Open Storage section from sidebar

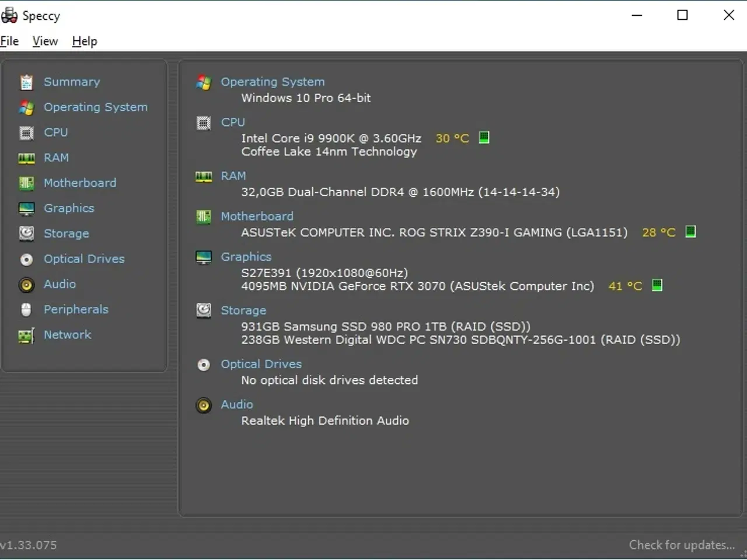coord(67,233)
